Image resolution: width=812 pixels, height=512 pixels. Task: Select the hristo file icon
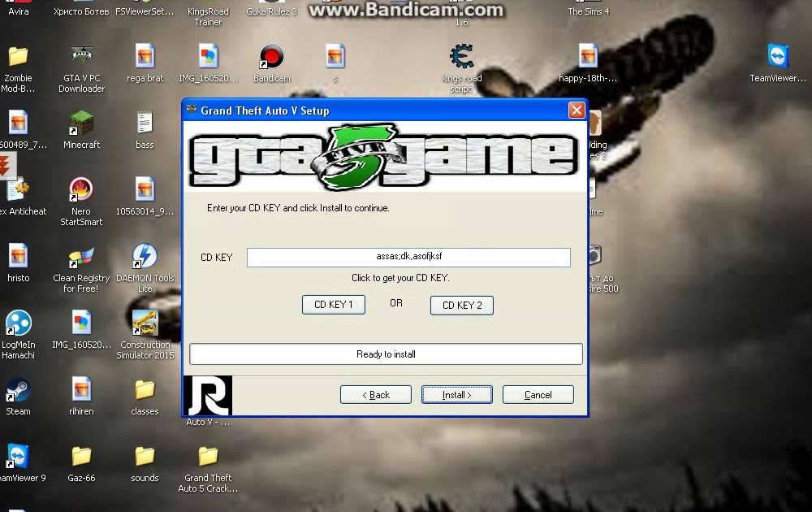18,256
